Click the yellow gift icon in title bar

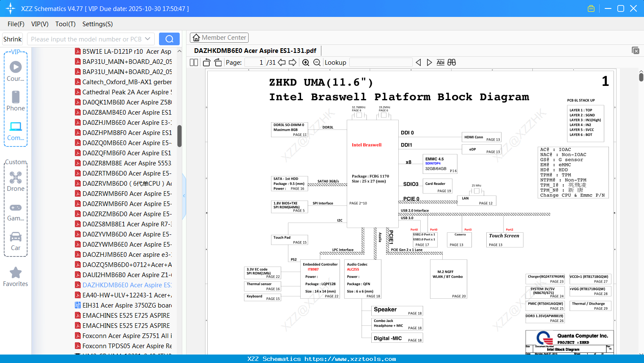coord(591,8)
